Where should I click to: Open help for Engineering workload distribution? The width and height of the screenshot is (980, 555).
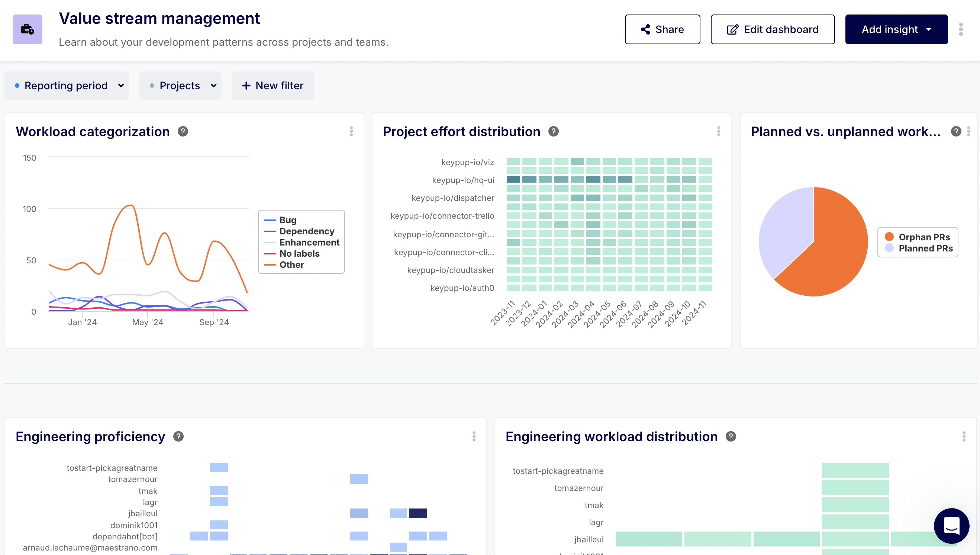(731, 436)
